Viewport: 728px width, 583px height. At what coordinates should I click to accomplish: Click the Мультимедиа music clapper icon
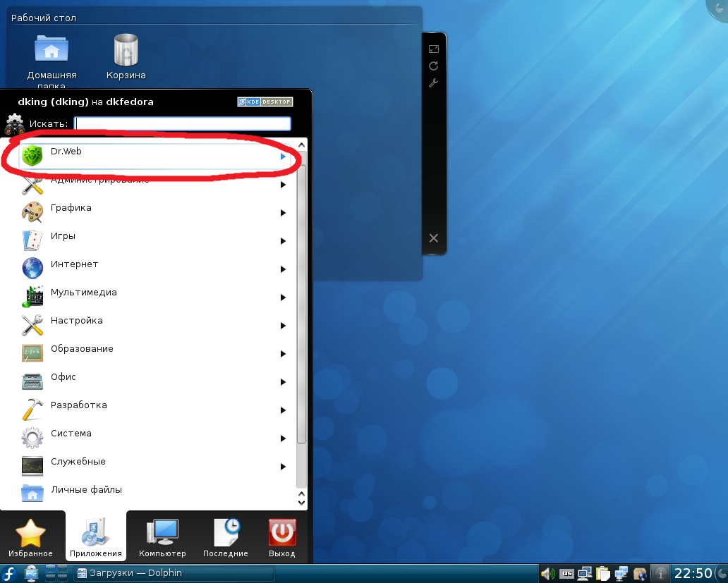point(32,297)
